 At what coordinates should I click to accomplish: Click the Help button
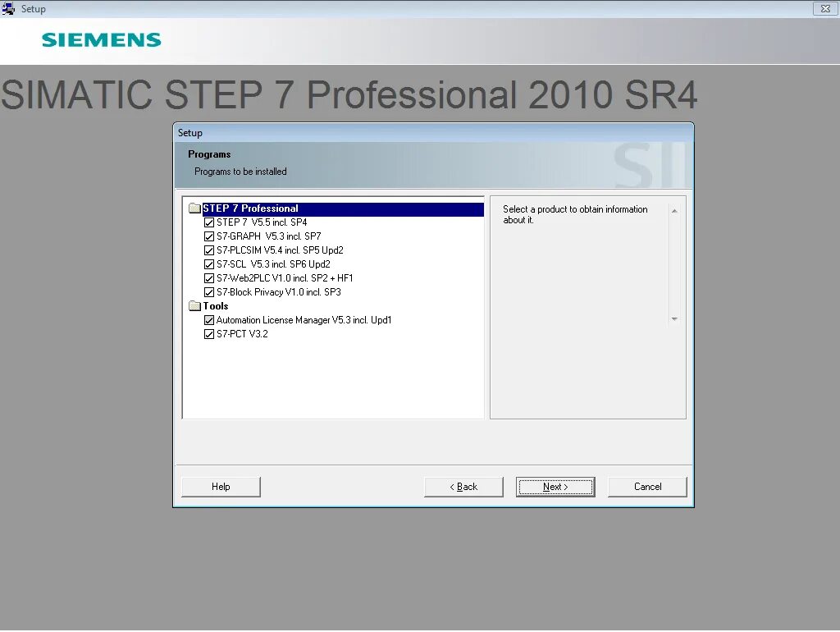(x=221, y=487)
